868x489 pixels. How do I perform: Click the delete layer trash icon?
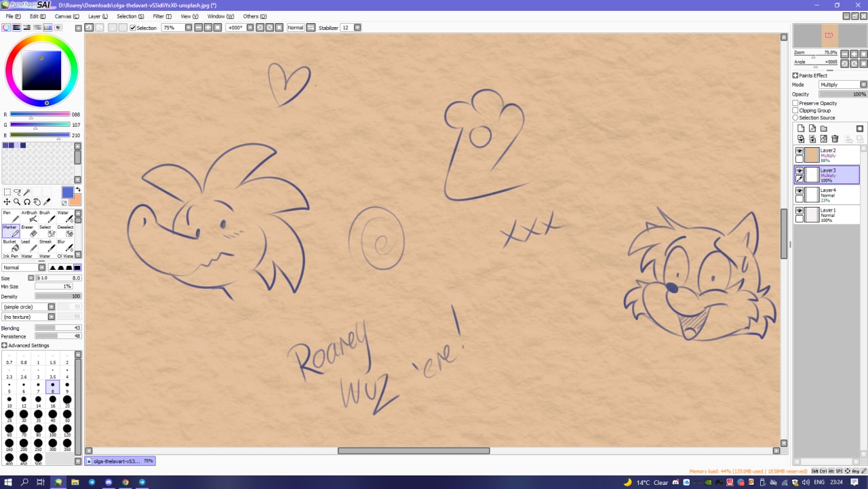click(835, 139)
